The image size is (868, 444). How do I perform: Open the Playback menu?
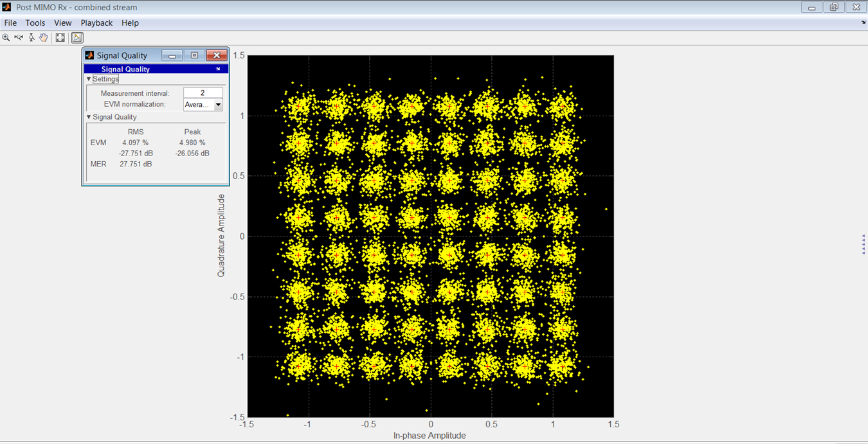click(x=96, y=22)
